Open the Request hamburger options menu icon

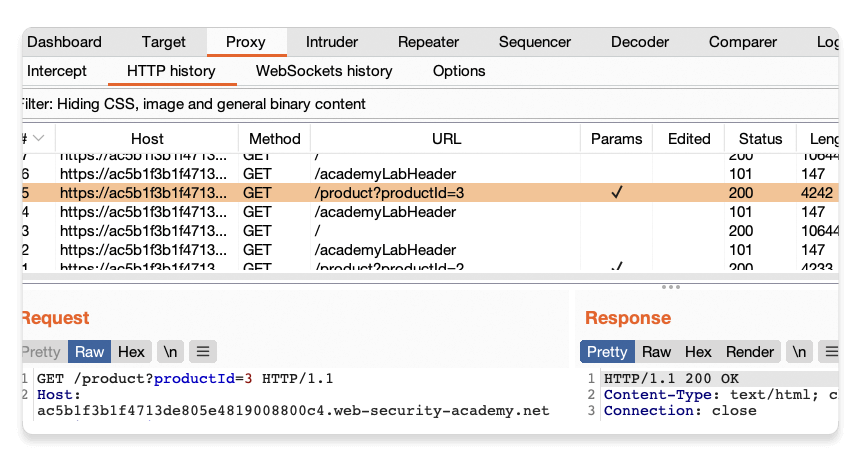coord(203,351)
